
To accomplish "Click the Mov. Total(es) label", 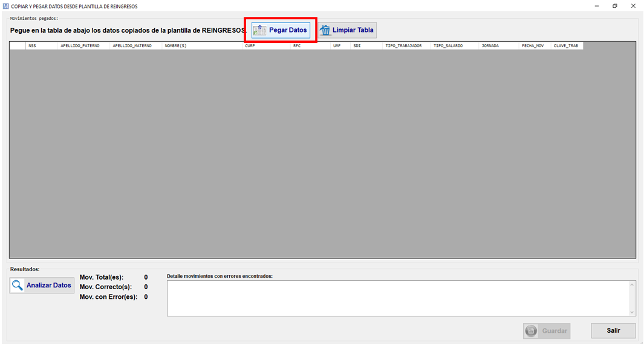I will pos(102,278).
